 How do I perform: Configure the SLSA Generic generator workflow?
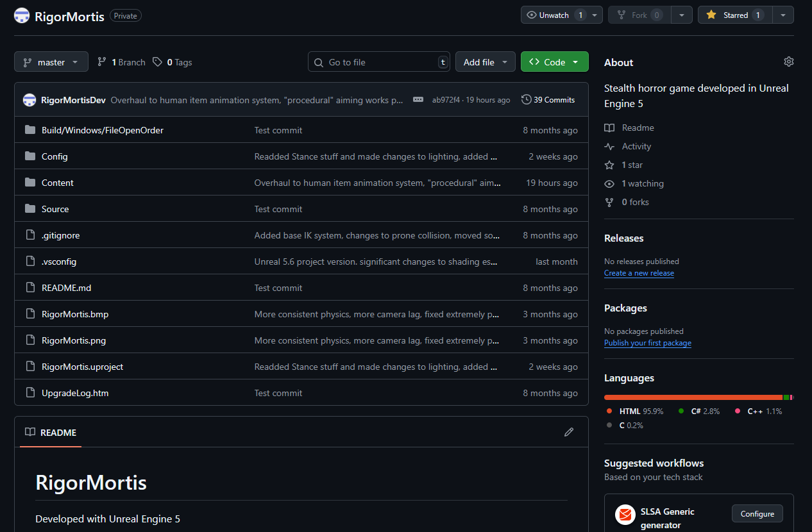click(757, 514)
